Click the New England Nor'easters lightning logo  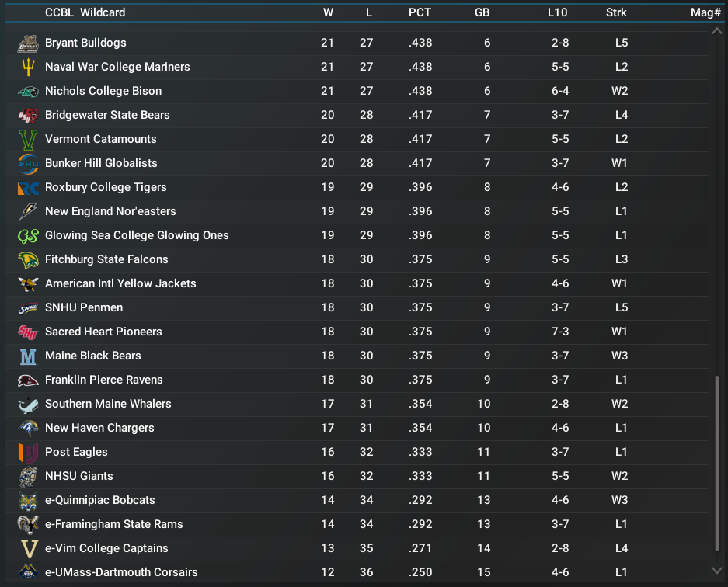tap(28, 212)
